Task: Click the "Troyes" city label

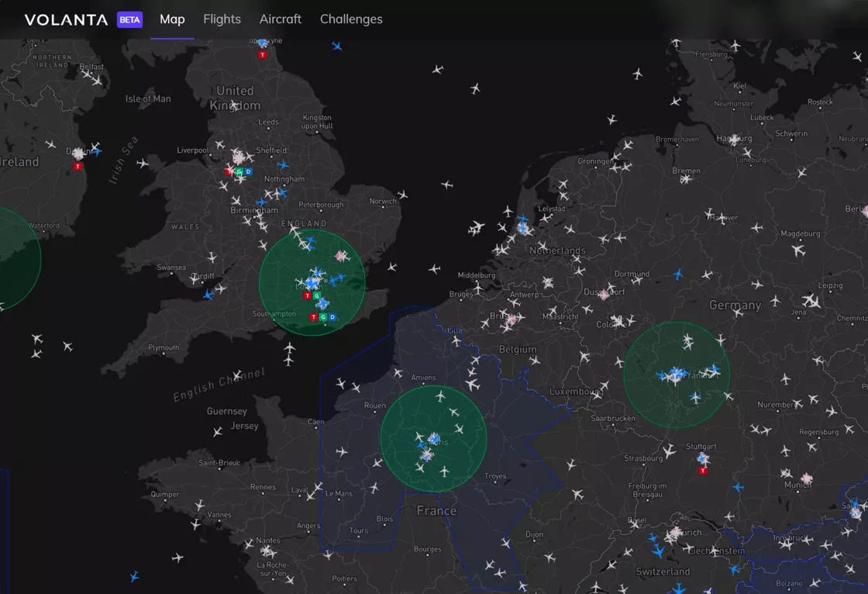Action: click(495, 476)
